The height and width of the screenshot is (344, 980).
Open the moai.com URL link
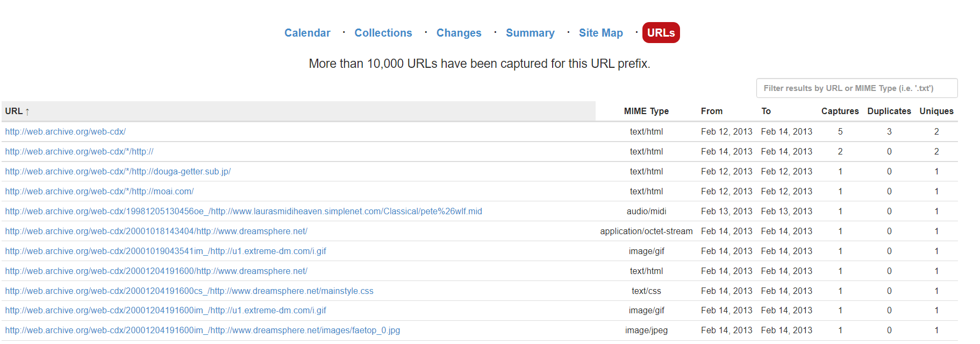pyautogui.click(x=99, y=192)
